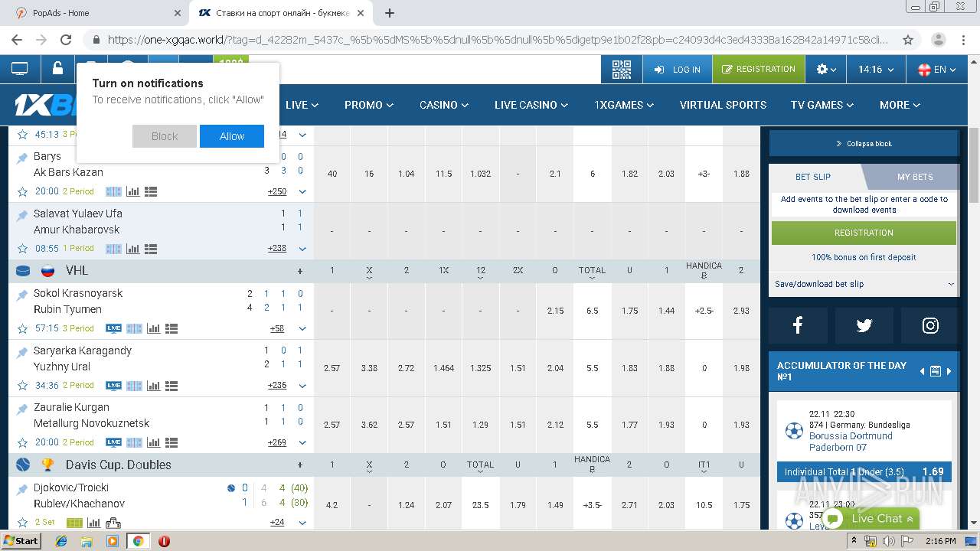980x551 pixels.
Task: Click the hockey puck icon beside VHL
Action: (23, 271)
